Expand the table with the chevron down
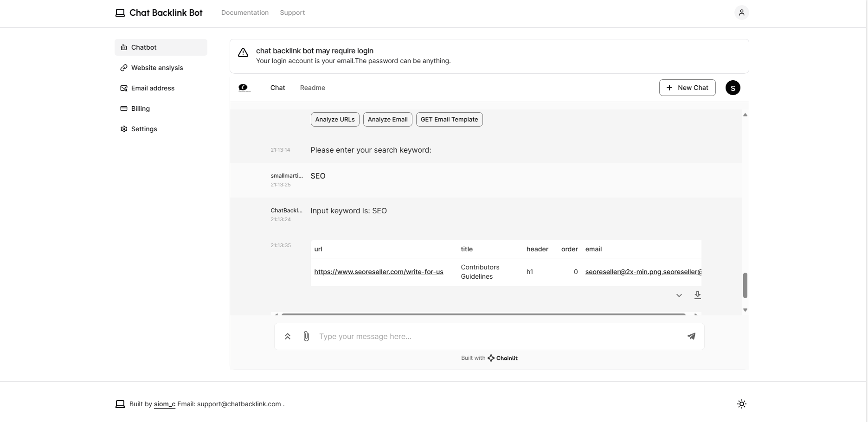This screenshot has width=868, height=422. (679, 295)
